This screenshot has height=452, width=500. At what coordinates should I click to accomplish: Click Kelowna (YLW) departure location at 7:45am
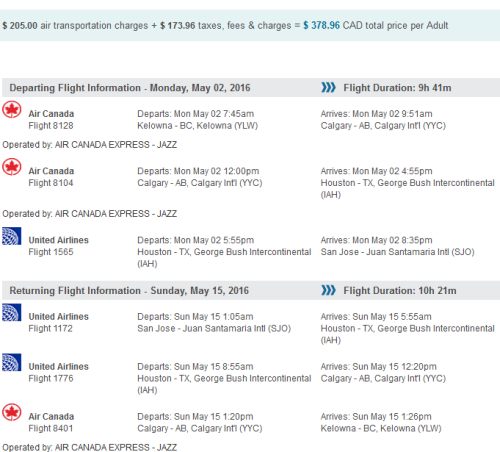coord(198,126)
